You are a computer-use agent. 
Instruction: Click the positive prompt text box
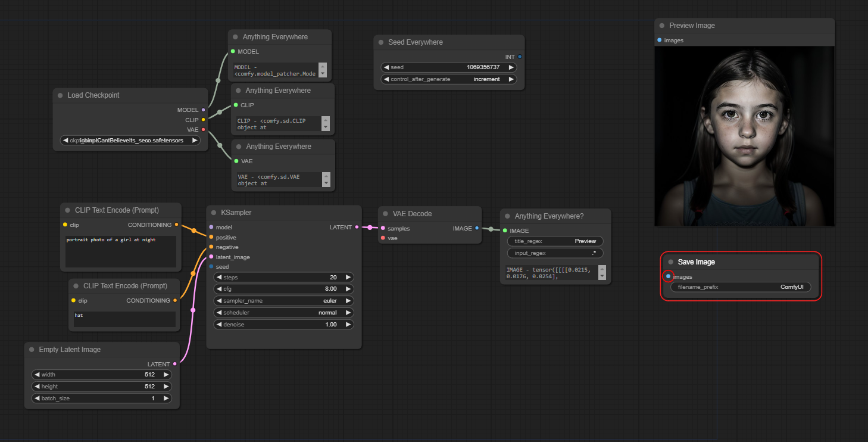click(x=121, y=251)
